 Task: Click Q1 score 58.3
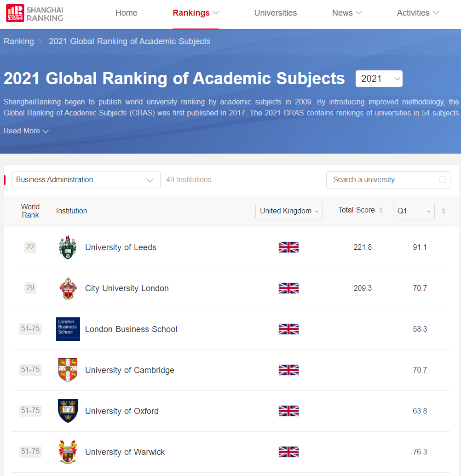(420, 329)
